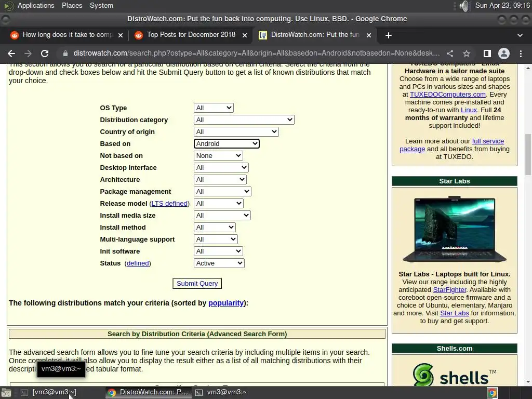Click the date and time clock in top panel
The height and width of the screenshot is (399, 532).
pos(502,5)
